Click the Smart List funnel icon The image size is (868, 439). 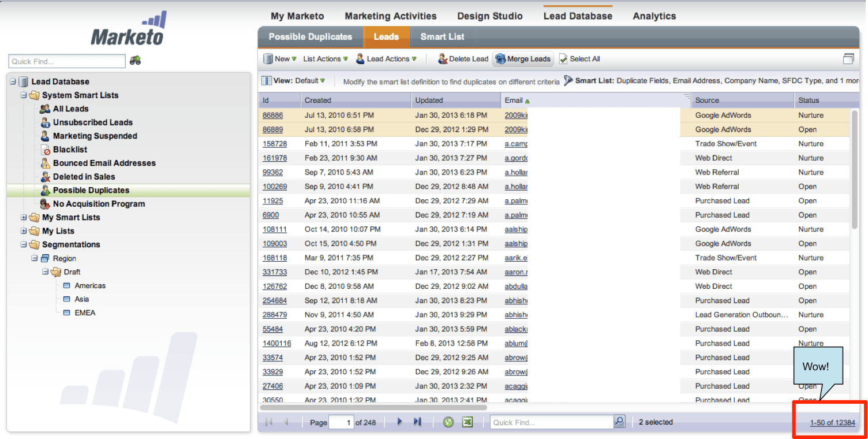[568, 80]
